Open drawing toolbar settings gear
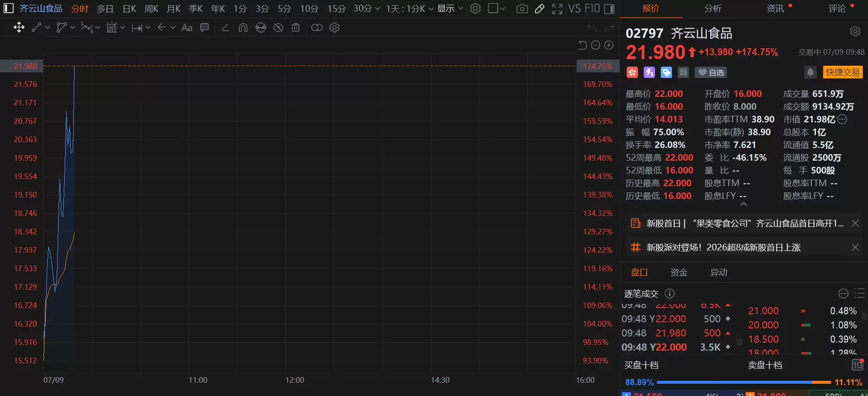 (x=334, y=27)
